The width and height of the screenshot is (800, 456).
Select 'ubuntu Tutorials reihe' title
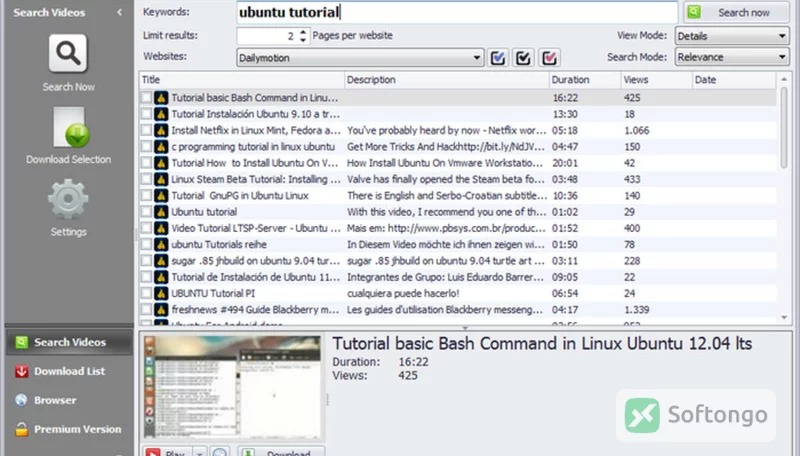(219, 244)
